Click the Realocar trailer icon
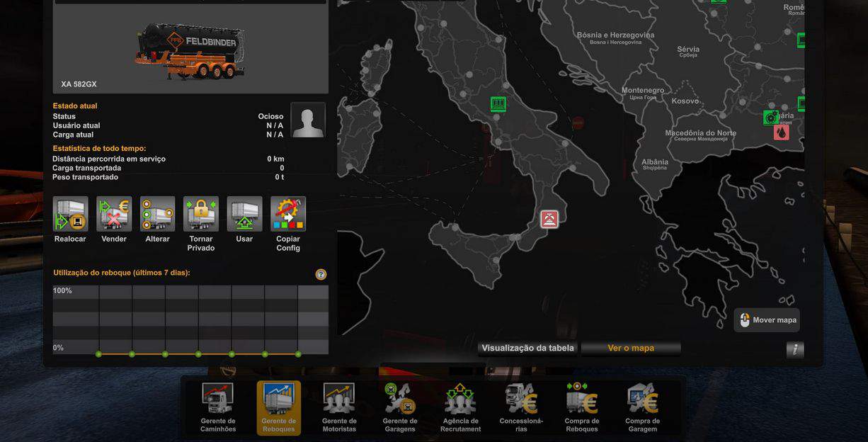This screenshot has width=868, height=442. (x=70, y=214)
